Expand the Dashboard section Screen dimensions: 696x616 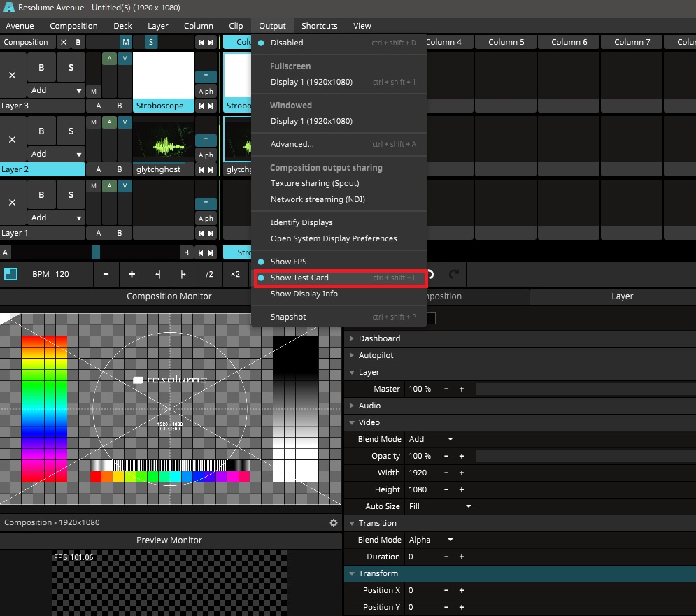point(352,338)
